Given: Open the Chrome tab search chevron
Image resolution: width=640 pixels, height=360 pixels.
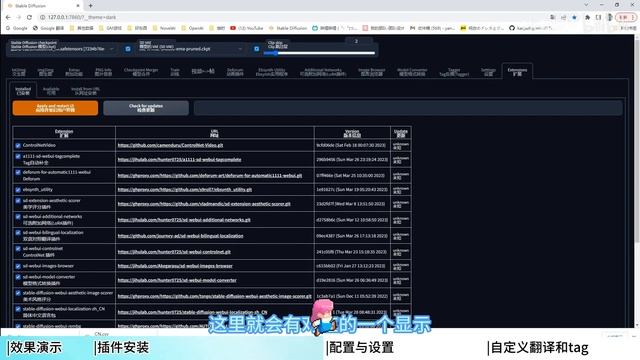Looking at the screenshot, I should (586, 5).
